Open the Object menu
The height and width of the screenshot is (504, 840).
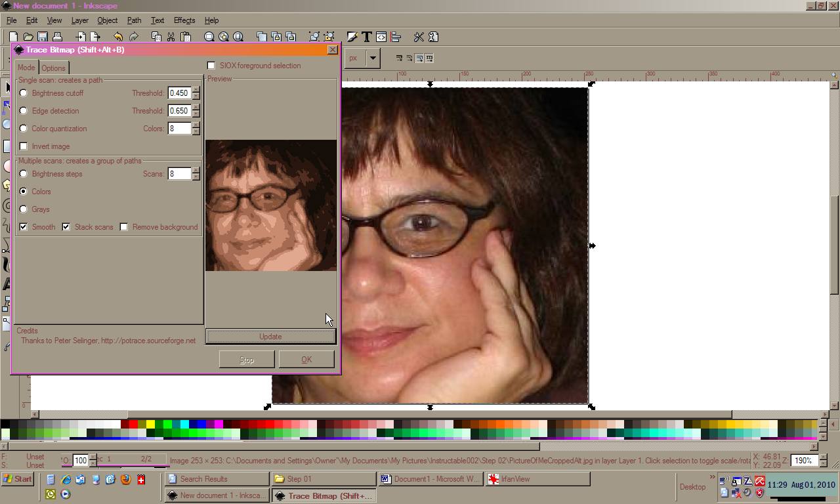[x=107, y=20]
